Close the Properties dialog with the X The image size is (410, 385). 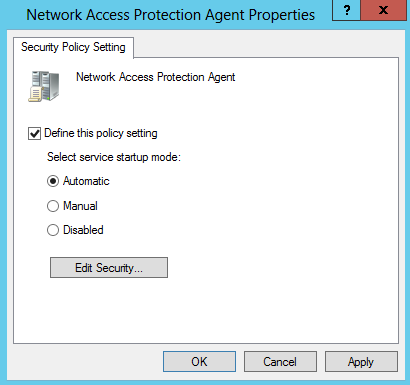(383, 10)
